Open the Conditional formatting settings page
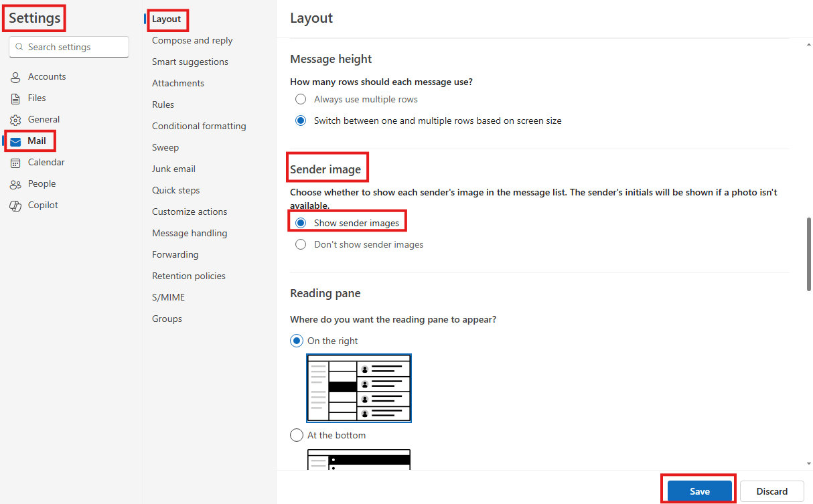Screen dimensions: 813x504 [x=199, y=125]
